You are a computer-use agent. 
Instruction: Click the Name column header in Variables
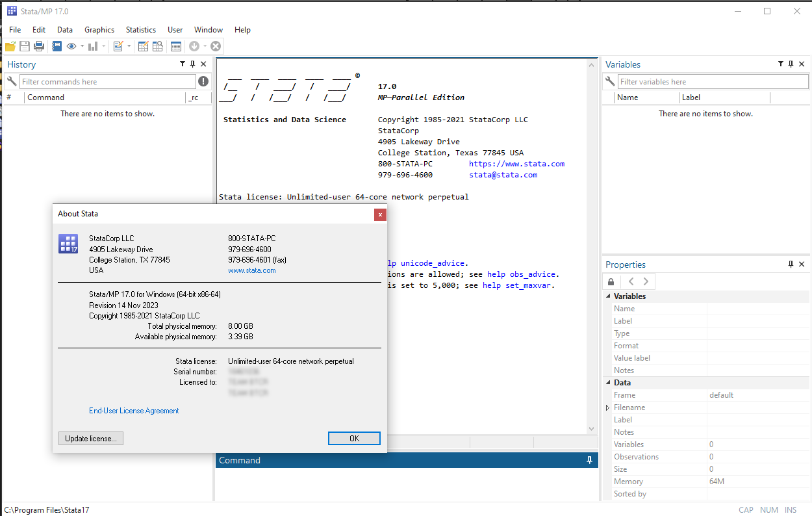point(646,97)
